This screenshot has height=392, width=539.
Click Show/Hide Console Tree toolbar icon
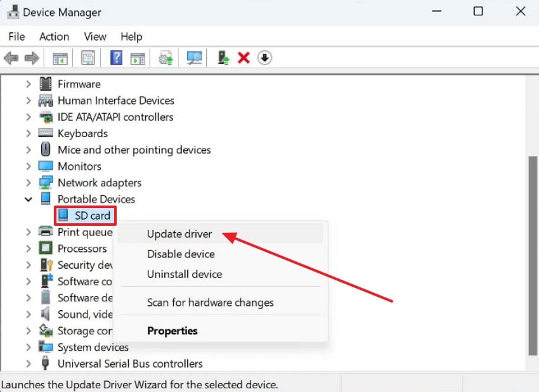tap(60, 58)
